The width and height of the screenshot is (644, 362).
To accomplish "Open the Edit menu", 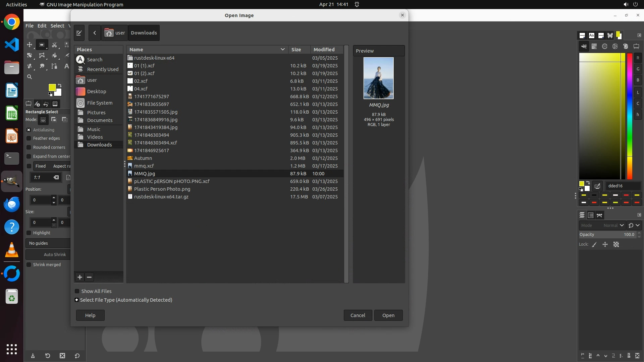I will [x=42, y=26].
